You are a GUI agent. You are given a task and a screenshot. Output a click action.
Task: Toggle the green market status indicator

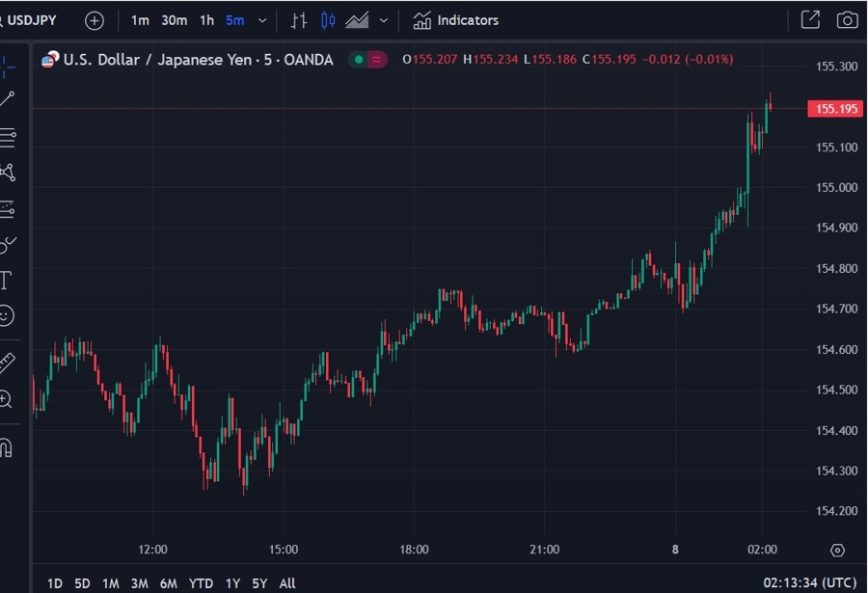click(359, 60)
